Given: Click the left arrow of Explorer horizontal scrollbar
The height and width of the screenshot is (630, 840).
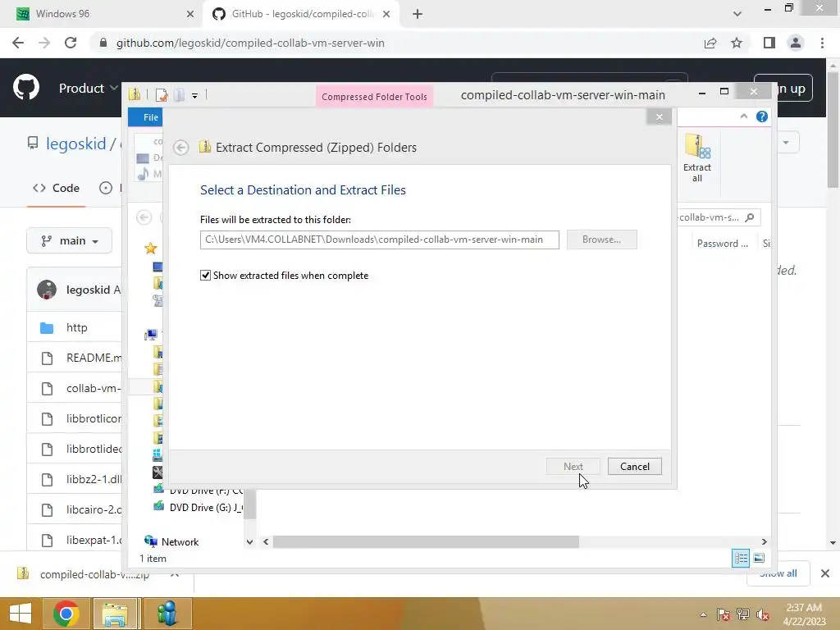Looking at the screenshot, I should 266,541.
